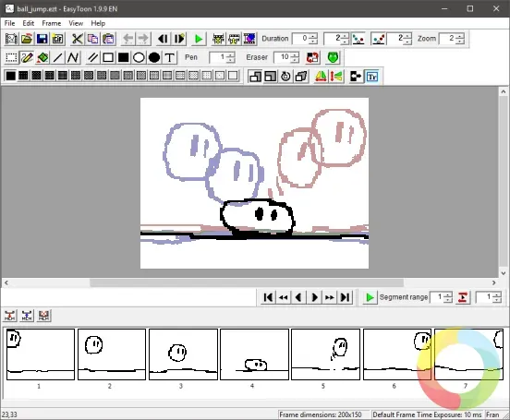Select the straight line tool
This screenshot has width=510, height=420.
coord(57,57)
